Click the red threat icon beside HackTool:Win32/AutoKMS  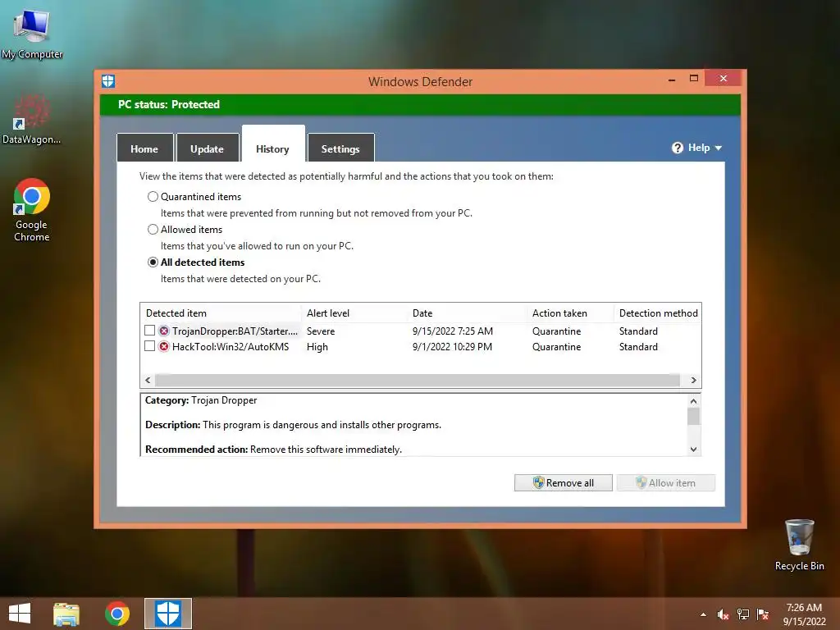(x=164, y=347)
